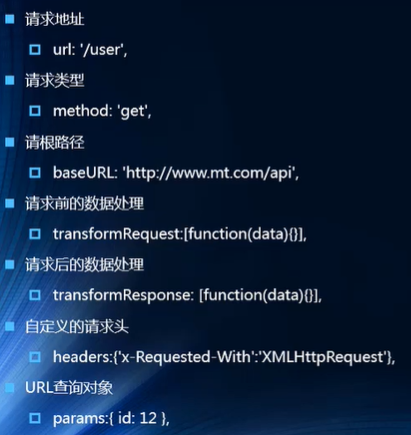Click the method: 'get' line
The height and width of the screenshot is (435, 411).
102,111
